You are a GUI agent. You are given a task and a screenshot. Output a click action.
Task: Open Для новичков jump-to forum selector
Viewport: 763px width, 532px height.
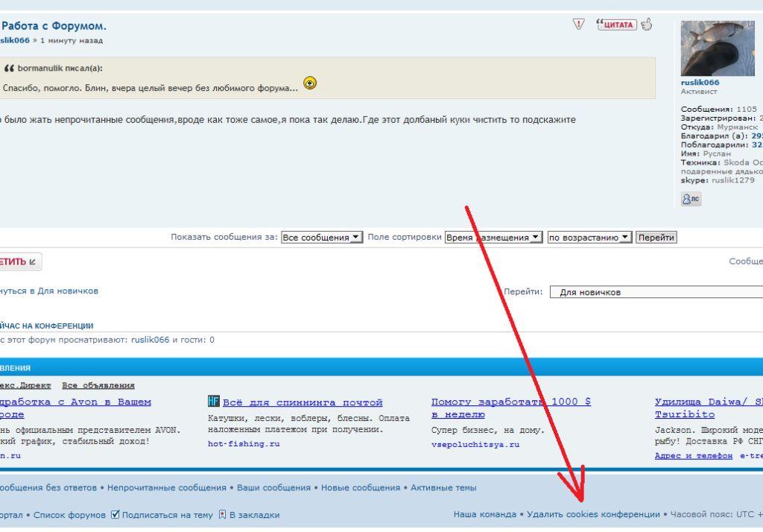[x=656, y=293]
